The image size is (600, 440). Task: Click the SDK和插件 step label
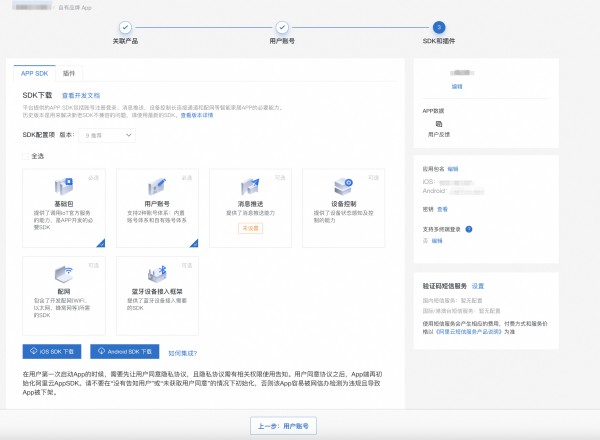click(439, 41)
